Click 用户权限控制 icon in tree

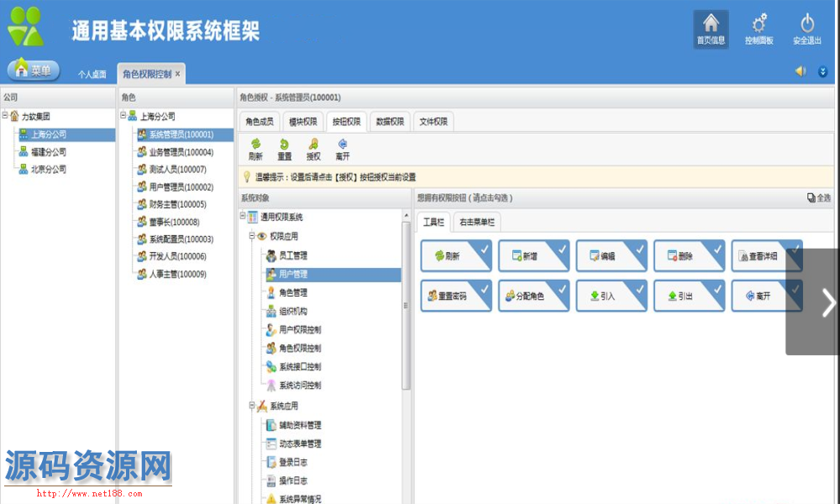click(x=271, y=329)
